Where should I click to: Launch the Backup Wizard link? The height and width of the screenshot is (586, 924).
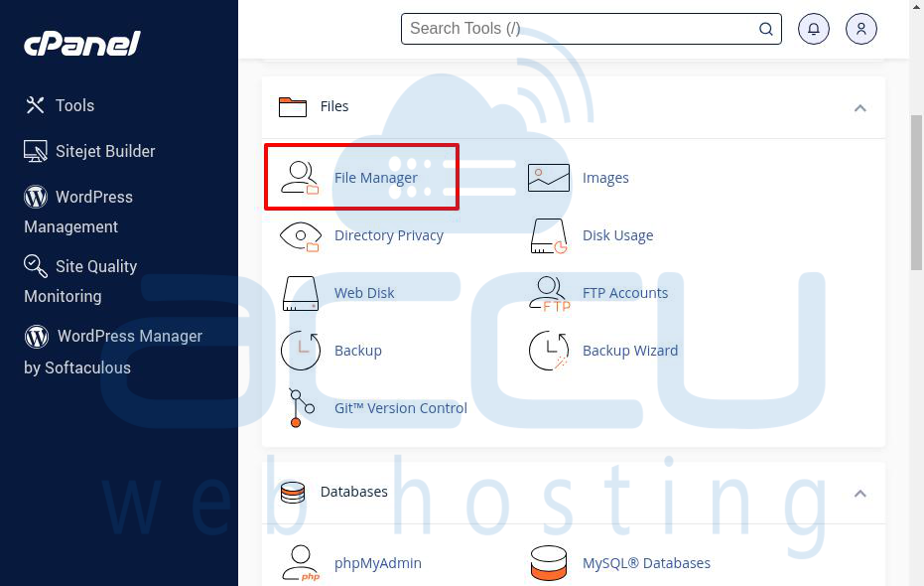(x=630, y=351)
